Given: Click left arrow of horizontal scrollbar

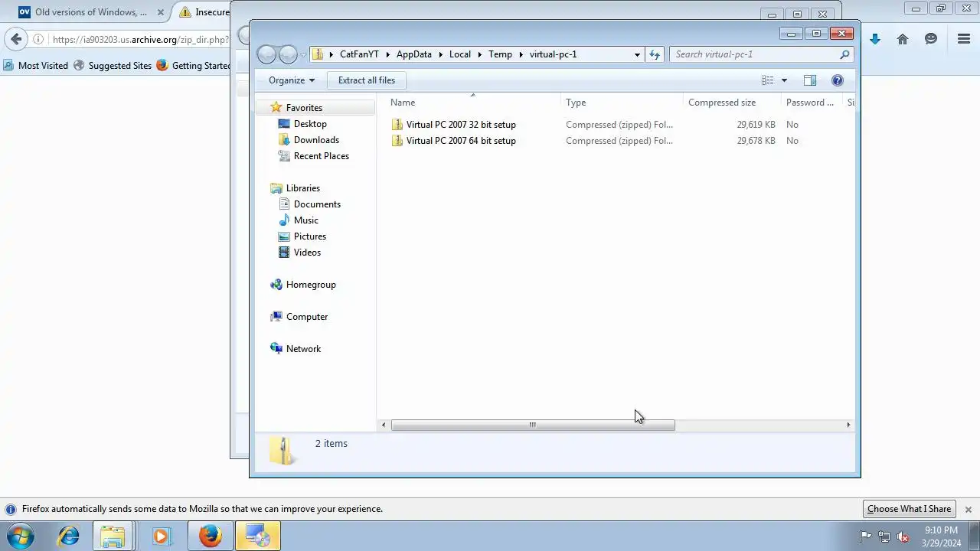Looking at the screenshot, I should pyautogui.click(x=384, y=425).
